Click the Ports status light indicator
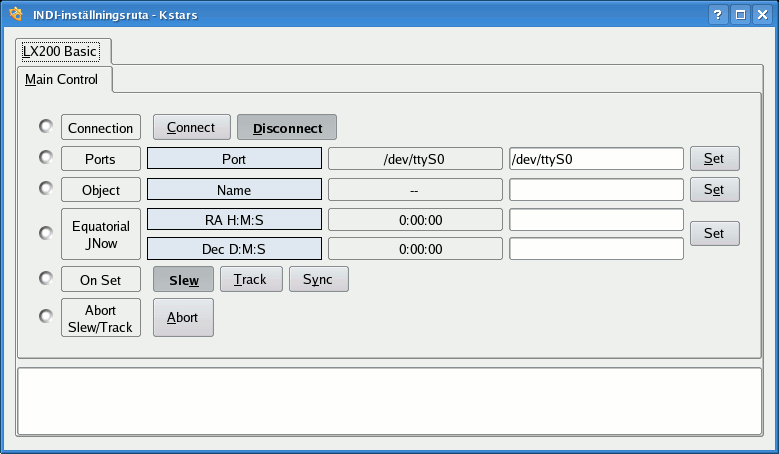Viewport: 779px width, 454px height. [x=45, y=157]
